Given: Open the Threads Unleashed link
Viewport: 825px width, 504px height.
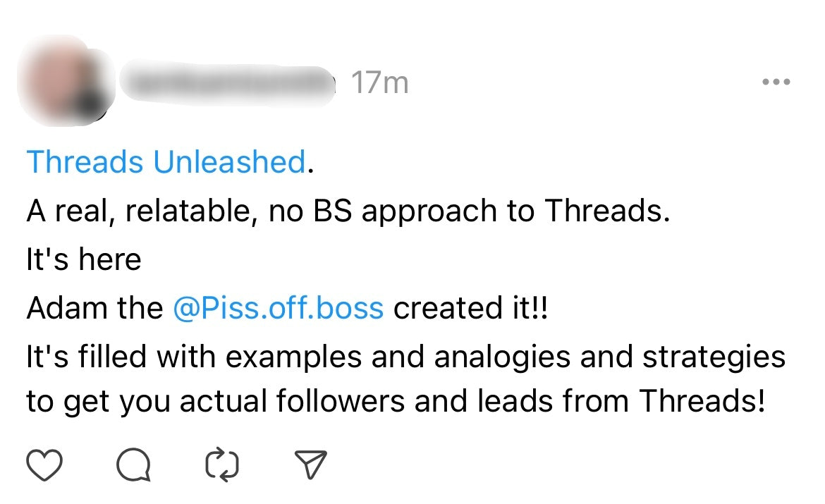Looking at the screenshot, I should click(x=166, y=162).
